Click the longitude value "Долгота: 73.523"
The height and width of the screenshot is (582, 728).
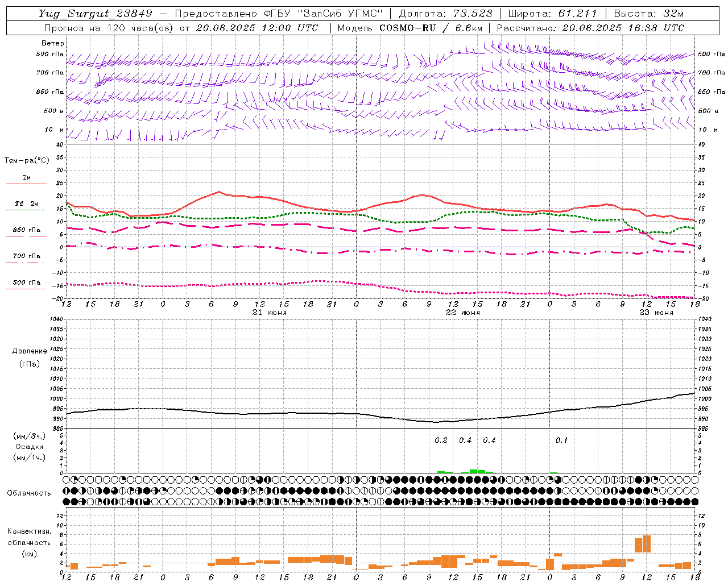pos(445,14)
